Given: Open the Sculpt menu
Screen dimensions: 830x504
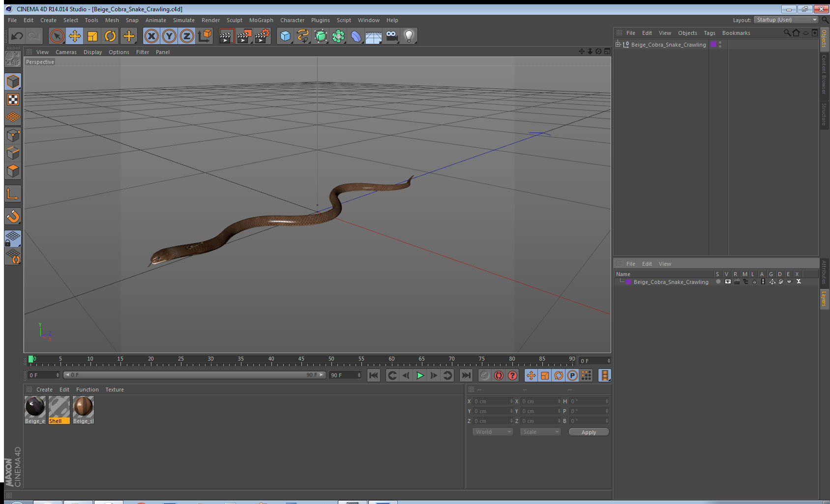Looking at the screenshot, I should coord(235,20).
